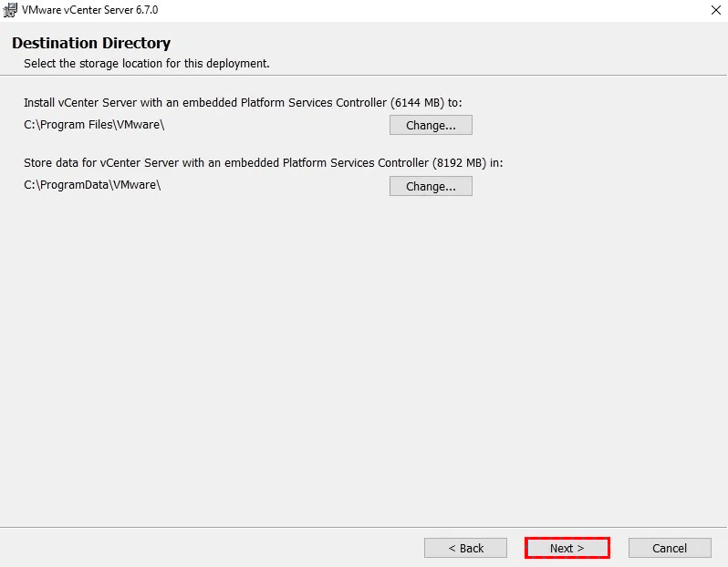This screenshot has width=728, height=567.
Task: Click the Destination Directory heading
Action: click(91, 43)
